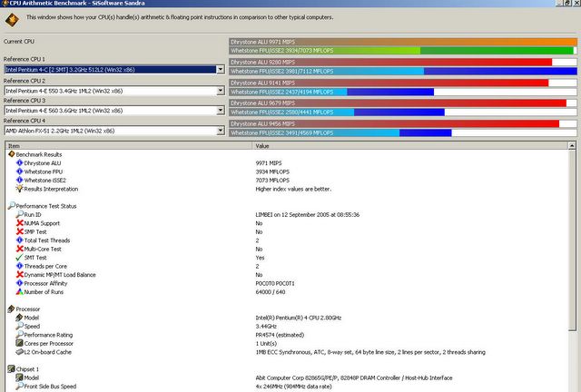Click the Total Test Threads info icon
This screenshot has height=392, width=581.
[20, 240]
